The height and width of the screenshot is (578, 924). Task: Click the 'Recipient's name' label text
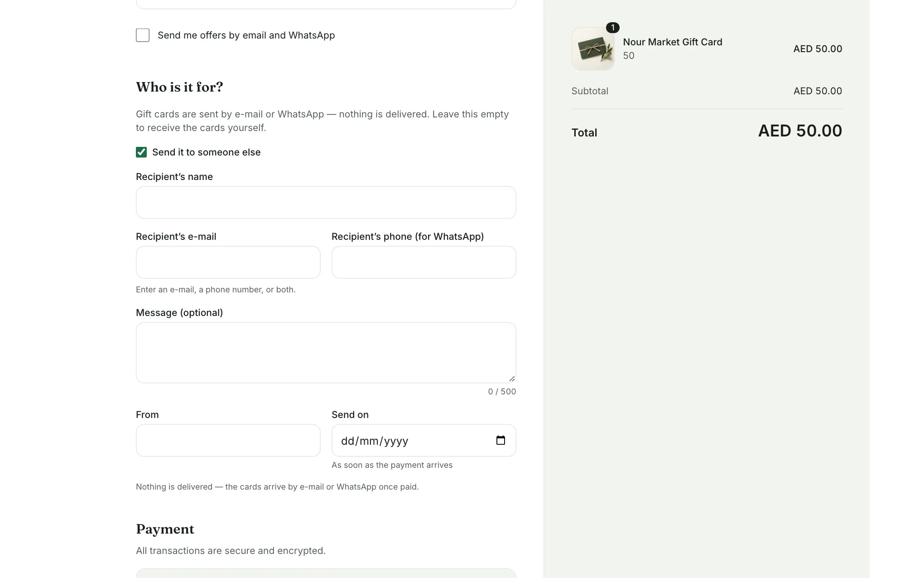click(x=174, y=177)
